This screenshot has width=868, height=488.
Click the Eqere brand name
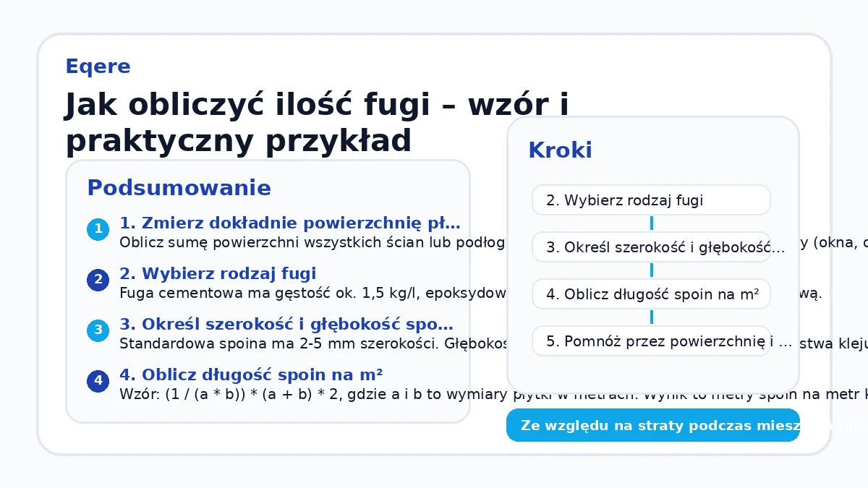98,67
